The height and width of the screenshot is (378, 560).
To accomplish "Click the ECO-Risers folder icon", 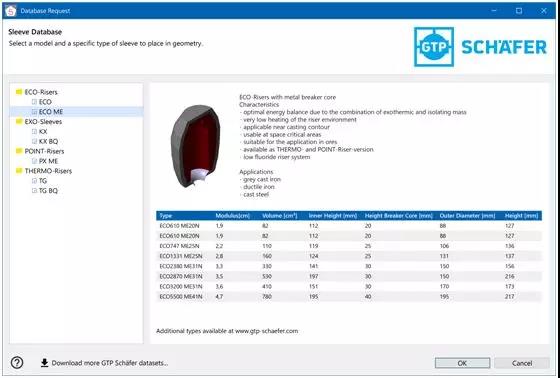I will [x=19, y=92].
